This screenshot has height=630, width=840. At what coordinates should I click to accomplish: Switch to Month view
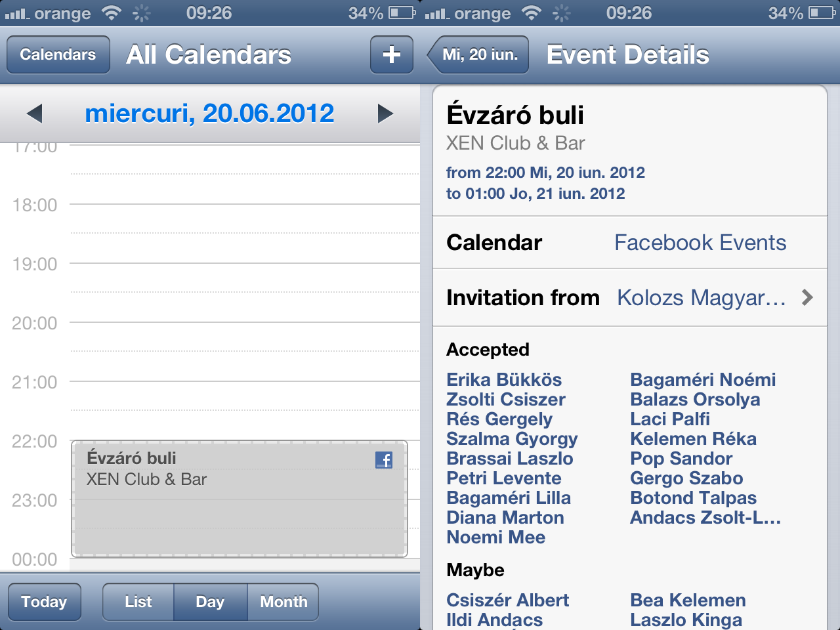point(283,602)
